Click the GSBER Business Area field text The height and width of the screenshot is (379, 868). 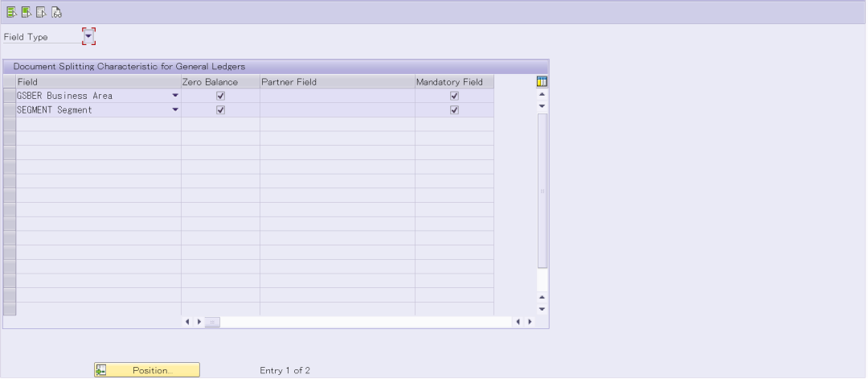pos(65,95)
